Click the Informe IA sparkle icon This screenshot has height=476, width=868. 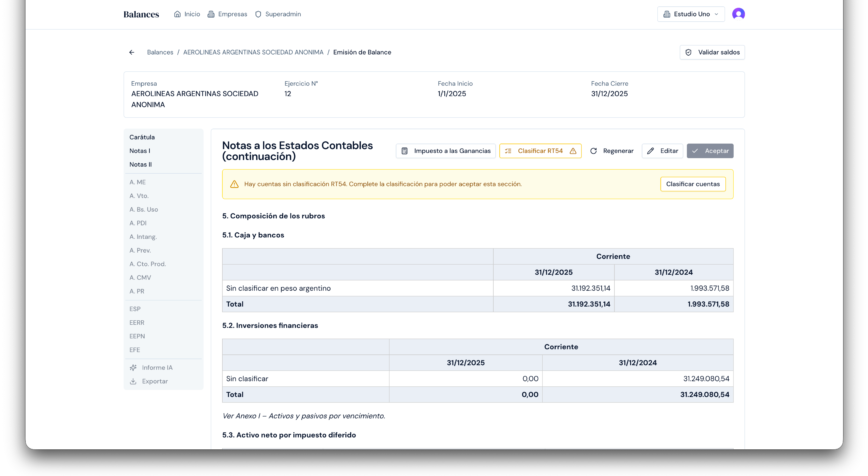pos(133,367)
